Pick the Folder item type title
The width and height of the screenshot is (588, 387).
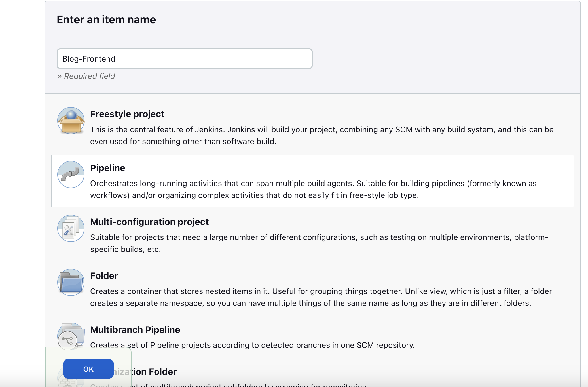pos(104,276)
